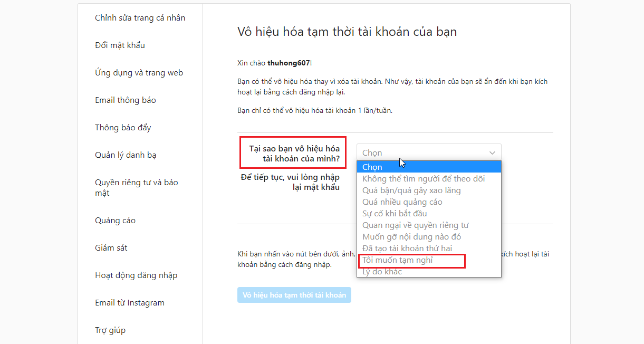The width and height of the screenshot is (644, 344).
Task: Click Vô hiệu hóa tạm thời tài khoản button
Action: [x=294, y=295]
